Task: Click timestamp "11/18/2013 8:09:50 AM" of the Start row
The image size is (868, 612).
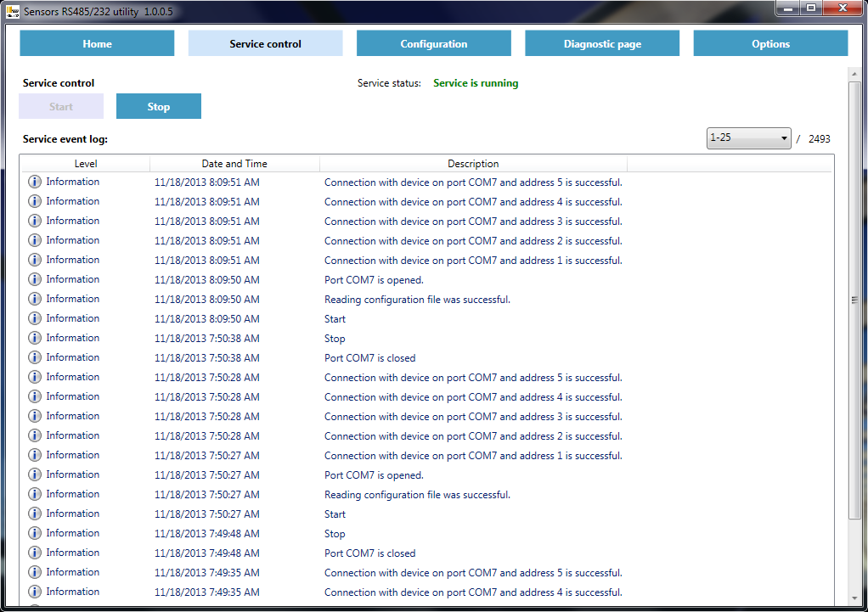Action: 207,318
